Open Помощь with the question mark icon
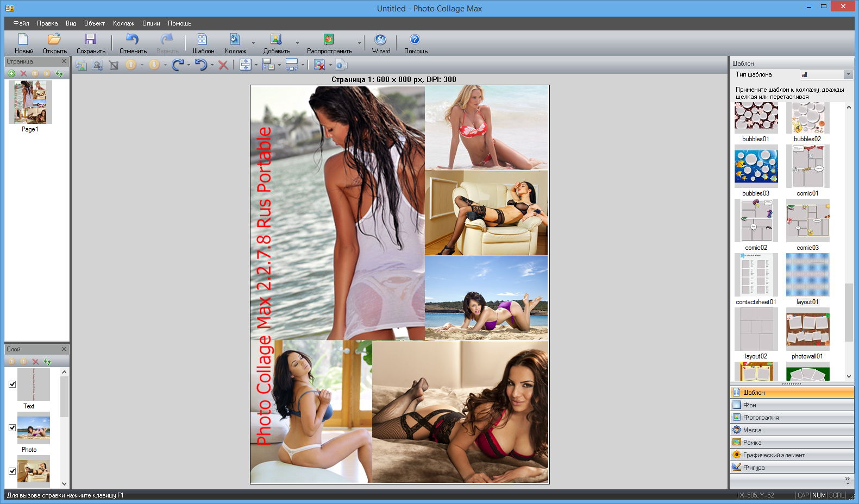The image size is (859, 504). [415, 39]
